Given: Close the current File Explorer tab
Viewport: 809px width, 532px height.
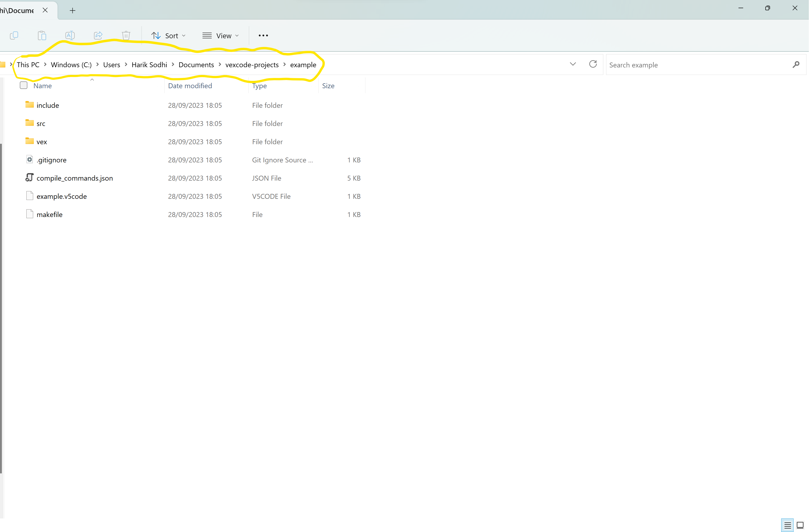Looking at the screenshot, I should (45, 10).
